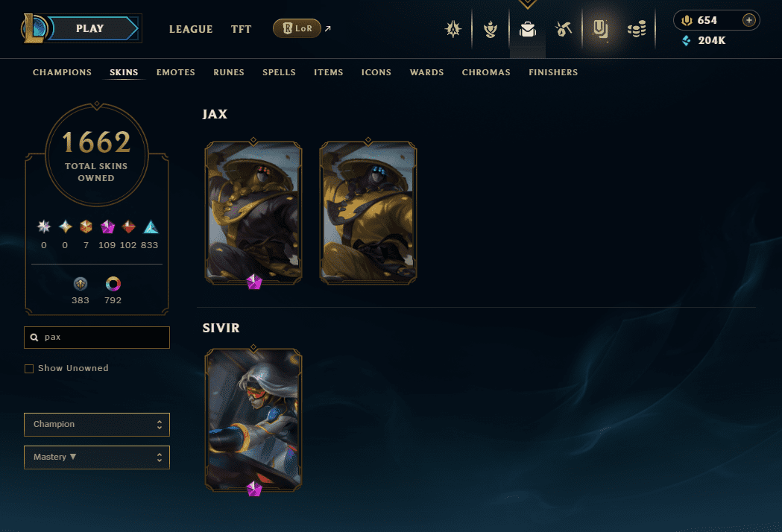Open the Mastery sort dropdown
The width and height of the screenshot is (782, 532).
click(x=97, y=457)
